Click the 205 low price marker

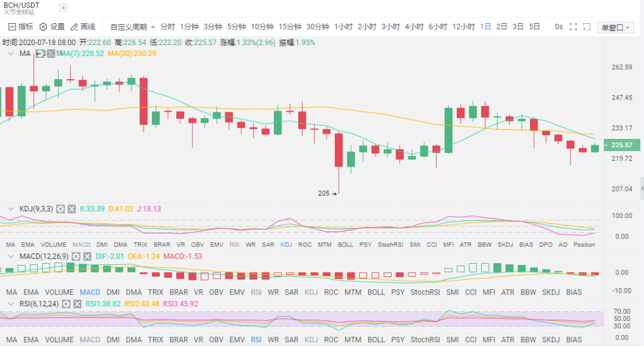pyautogui.click(x=327, y=193)
